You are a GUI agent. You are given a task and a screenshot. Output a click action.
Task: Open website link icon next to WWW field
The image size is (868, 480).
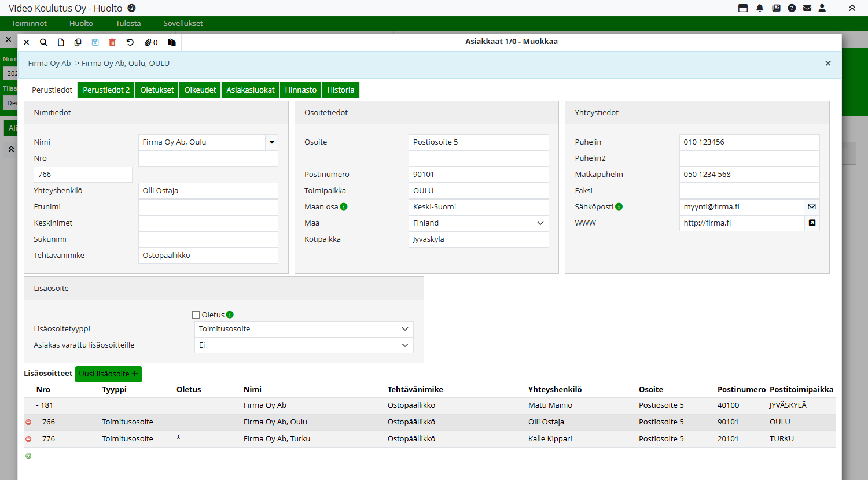(x=812, y=223)
